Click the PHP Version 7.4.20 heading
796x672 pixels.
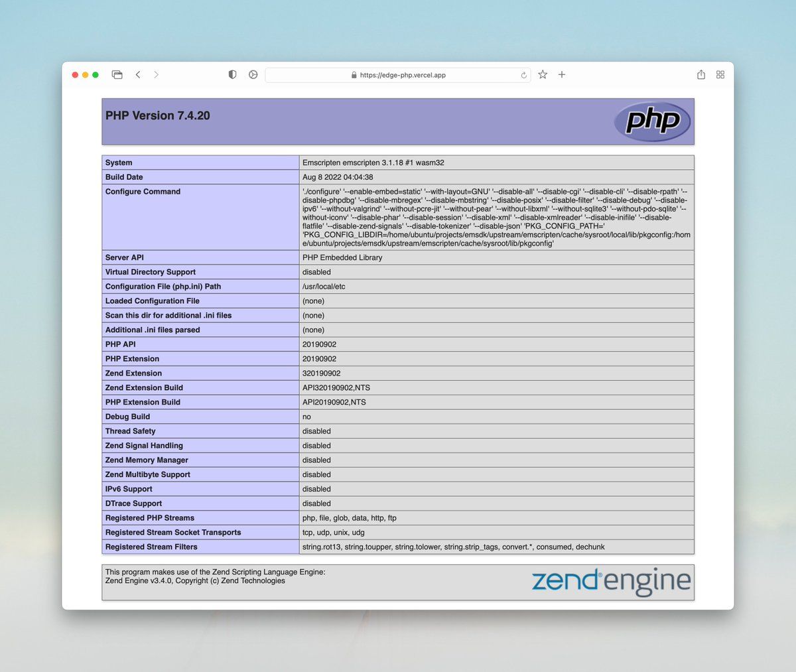tap(158, 115)
